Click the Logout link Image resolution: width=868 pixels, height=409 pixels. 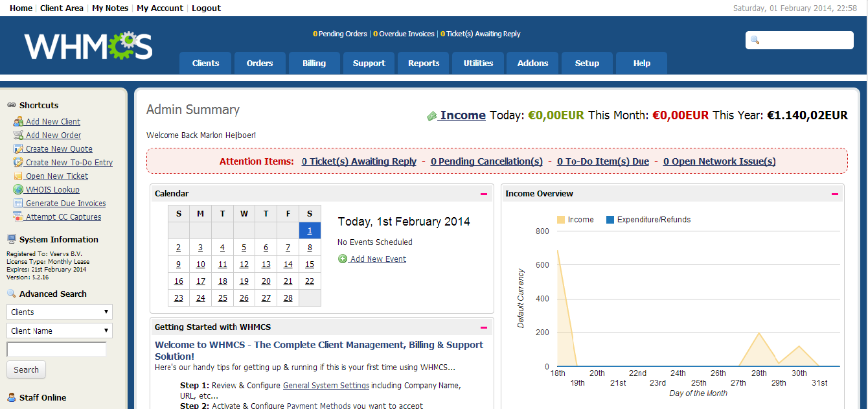[206, 8]
